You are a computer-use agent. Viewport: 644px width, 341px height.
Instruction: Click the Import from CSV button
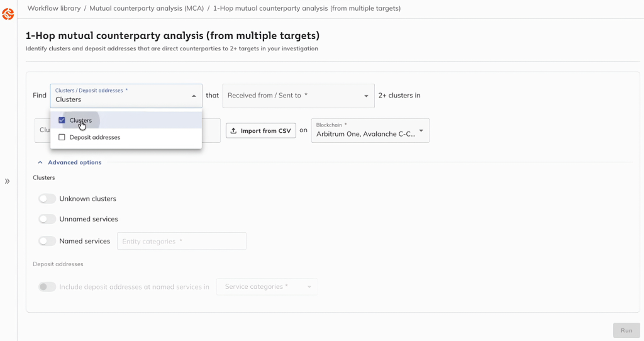point(260,131)
